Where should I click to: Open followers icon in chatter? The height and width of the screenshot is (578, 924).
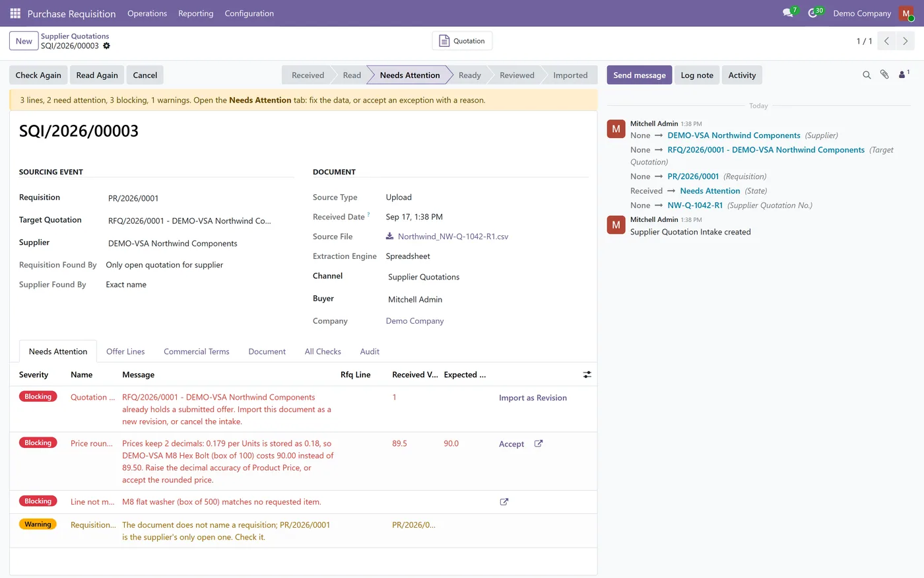[904, 74]
